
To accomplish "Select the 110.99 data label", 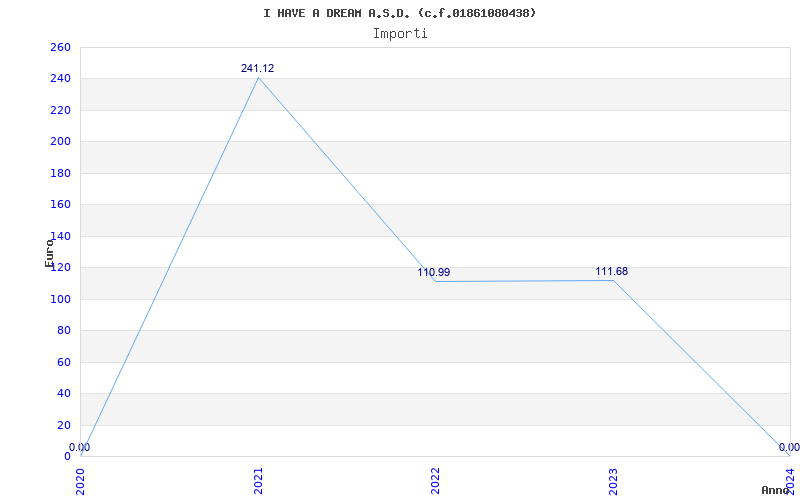I will [434, 272].
